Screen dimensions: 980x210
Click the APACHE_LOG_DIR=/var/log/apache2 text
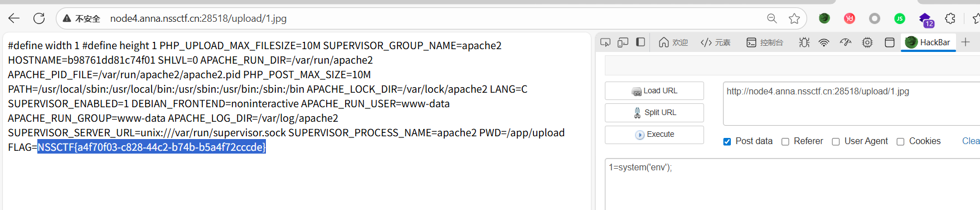coord(253,118)
